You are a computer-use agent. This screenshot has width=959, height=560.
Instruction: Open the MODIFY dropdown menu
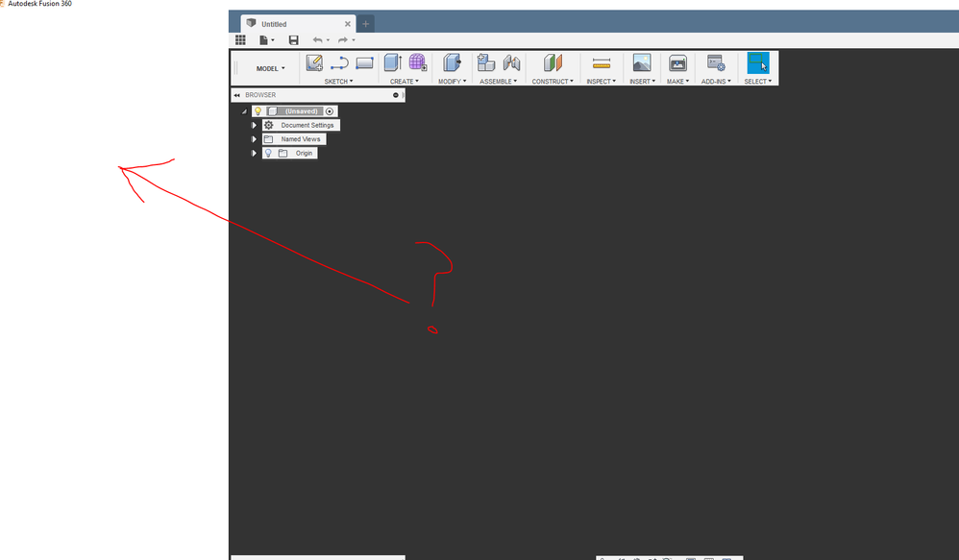pos(452,82)
